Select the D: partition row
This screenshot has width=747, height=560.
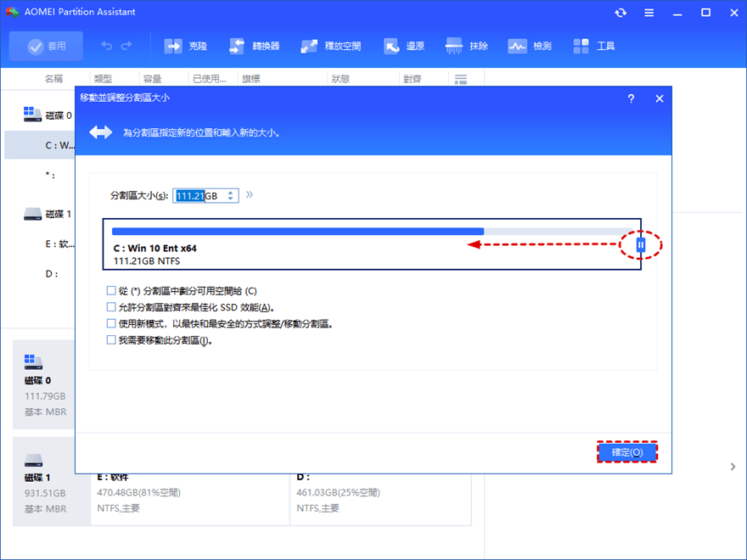[52, 274]
